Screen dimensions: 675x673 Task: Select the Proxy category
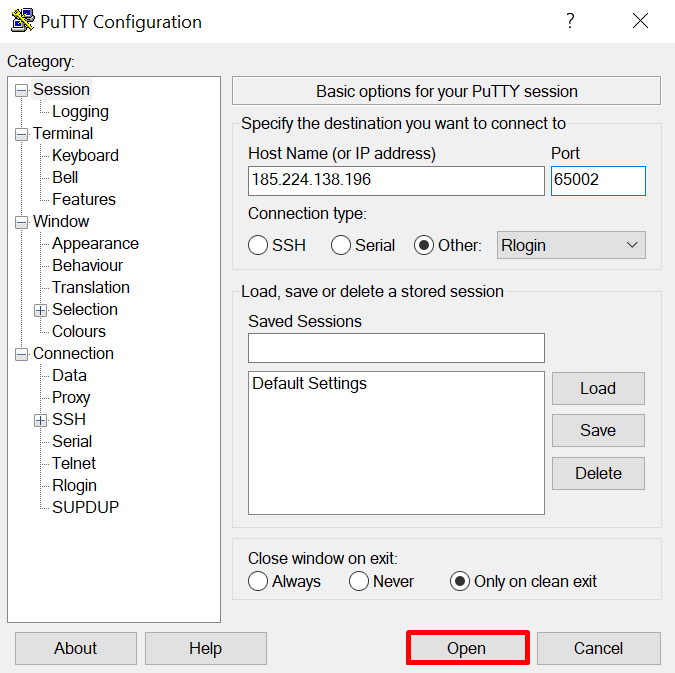71,398
